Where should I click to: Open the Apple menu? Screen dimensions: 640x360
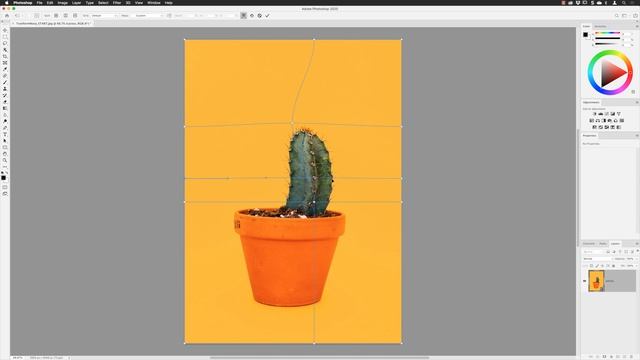click(x=7, y=3)
